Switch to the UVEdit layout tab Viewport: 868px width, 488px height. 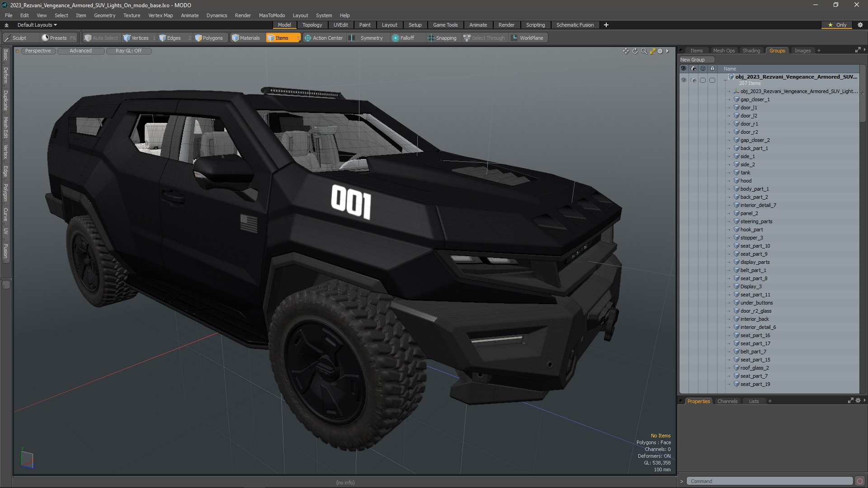340,25
